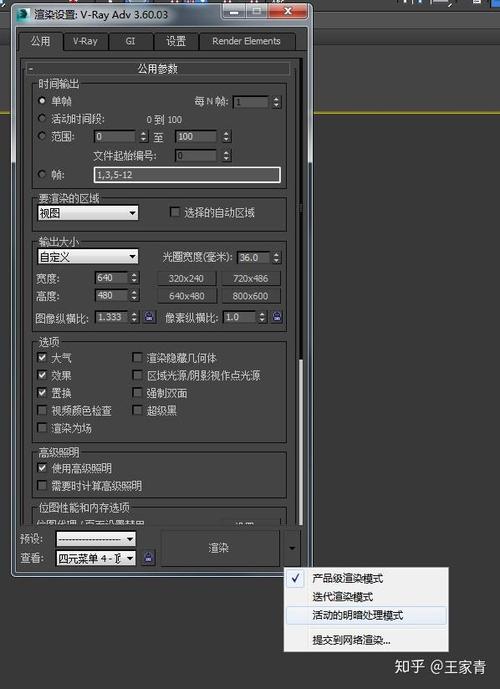
Task: Click range start field showing 0
Action: pyautogui.click(x=116, y=136)
